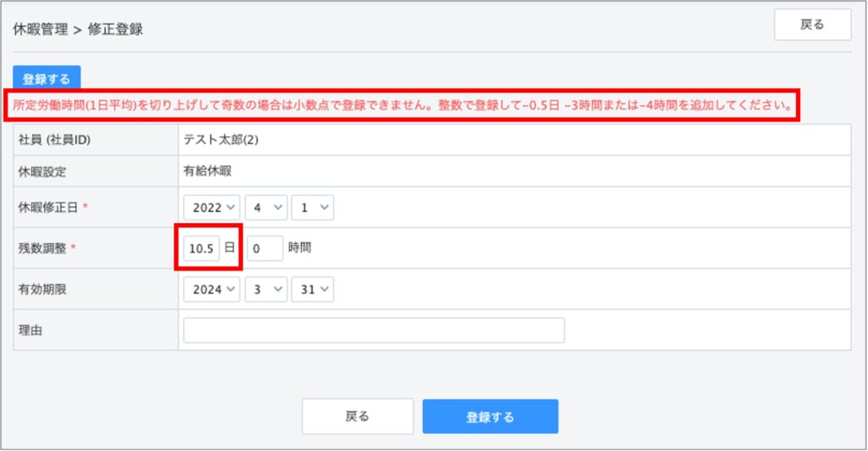Click the 修正登録 breadcrumb text

click(115, 29)
